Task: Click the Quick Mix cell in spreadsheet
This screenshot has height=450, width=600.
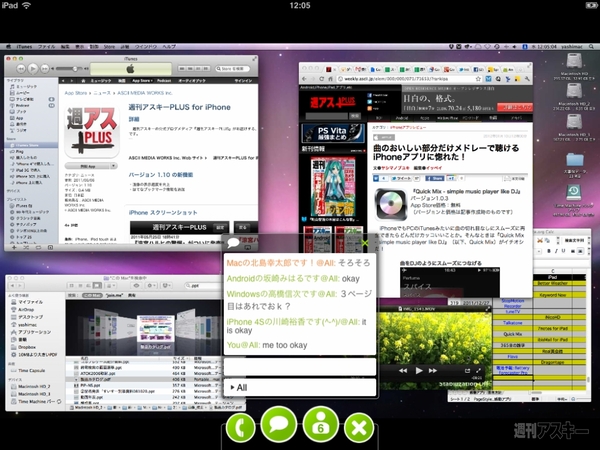Action: click(512, 334)
